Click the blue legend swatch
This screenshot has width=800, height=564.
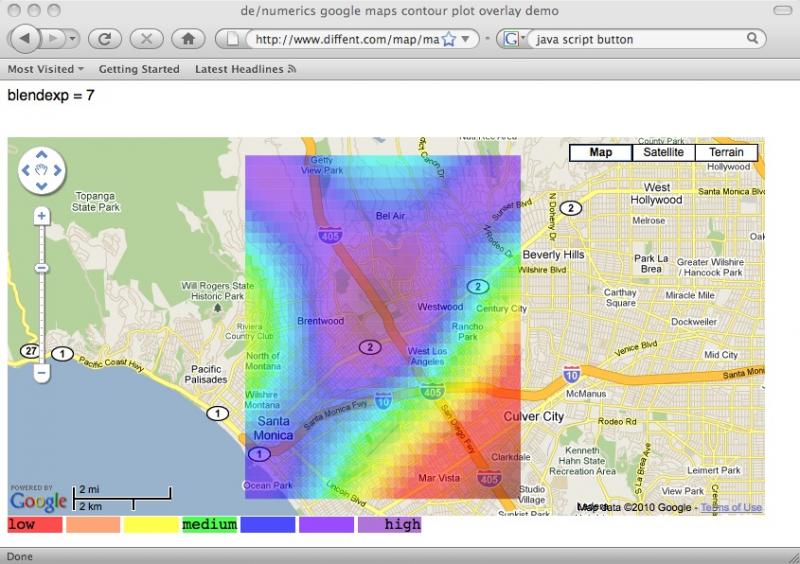click(268, 525)
